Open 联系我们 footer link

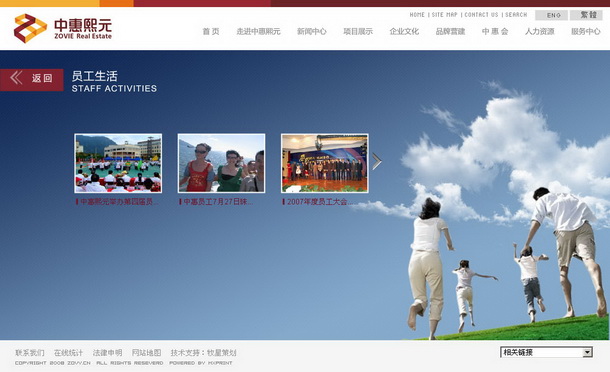click(30, 353)
